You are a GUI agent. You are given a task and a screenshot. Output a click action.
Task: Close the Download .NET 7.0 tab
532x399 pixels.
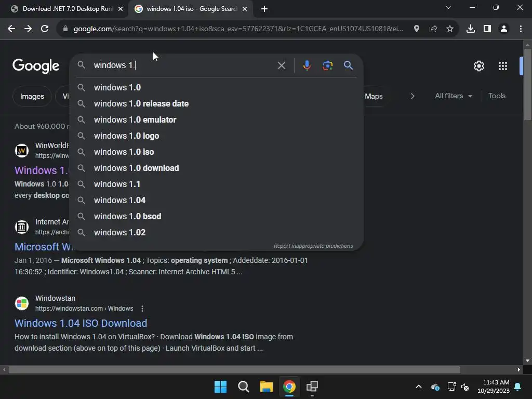pyautogui.click(x=121, y=9)
